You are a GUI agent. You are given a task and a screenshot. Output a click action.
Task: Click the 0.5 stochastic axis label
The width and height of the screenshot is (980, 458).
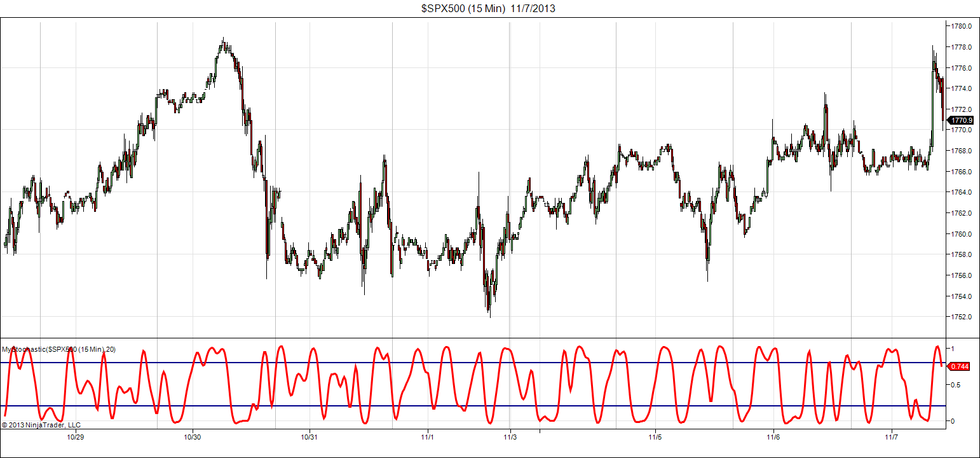point(953,385)
